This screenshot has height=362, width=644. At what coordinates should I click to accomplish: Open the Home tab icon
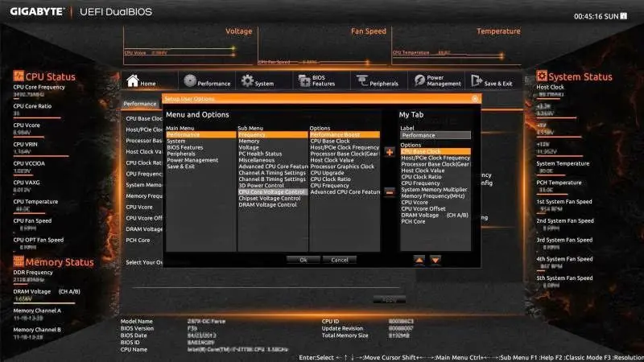tap(133, 80)
